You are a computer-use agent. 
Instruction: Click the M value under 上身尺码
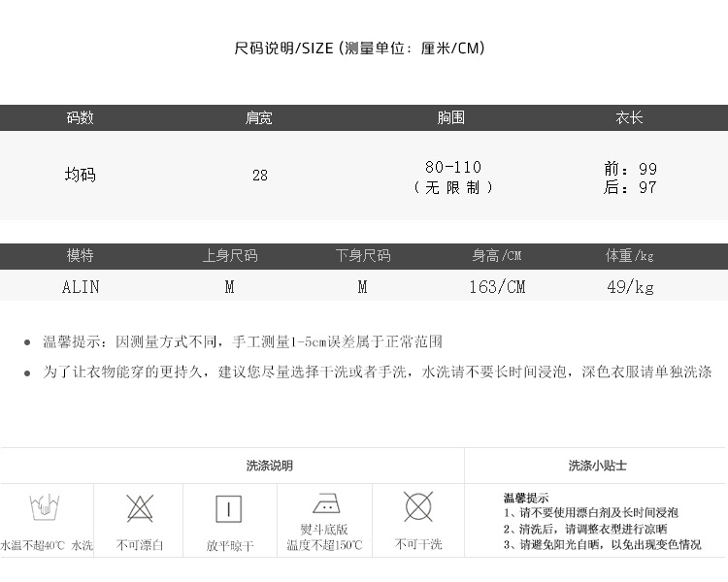(230, 287)
